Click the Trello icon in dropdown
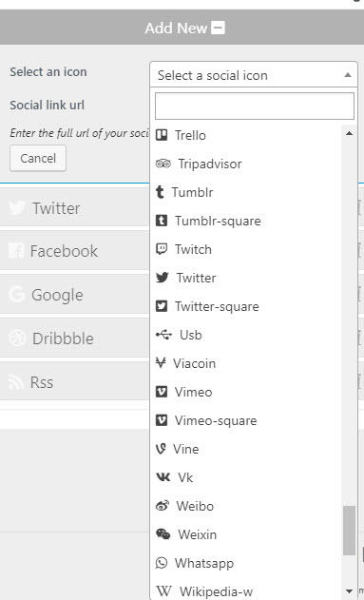 (162, 135)
